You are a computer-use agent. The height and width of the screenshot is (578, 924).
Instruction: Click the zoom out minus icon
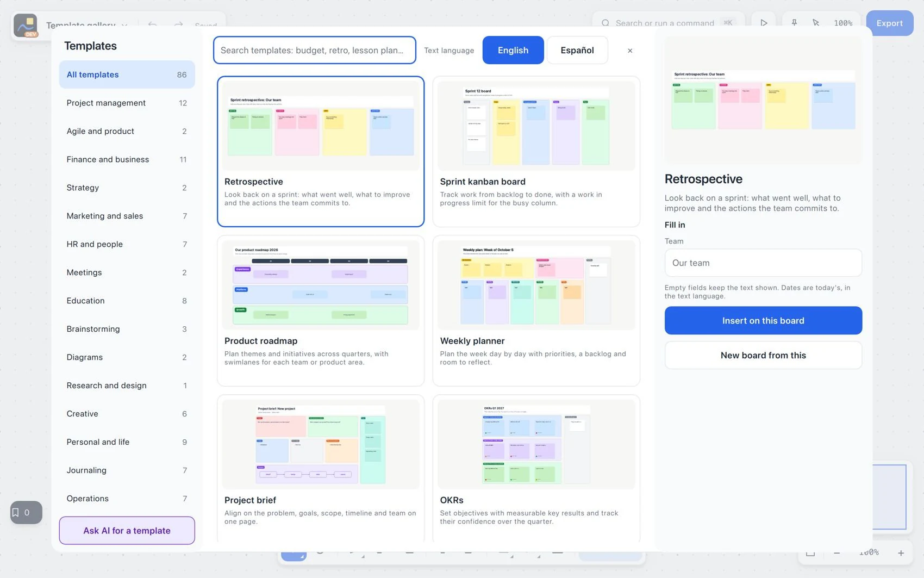point(837,553)
